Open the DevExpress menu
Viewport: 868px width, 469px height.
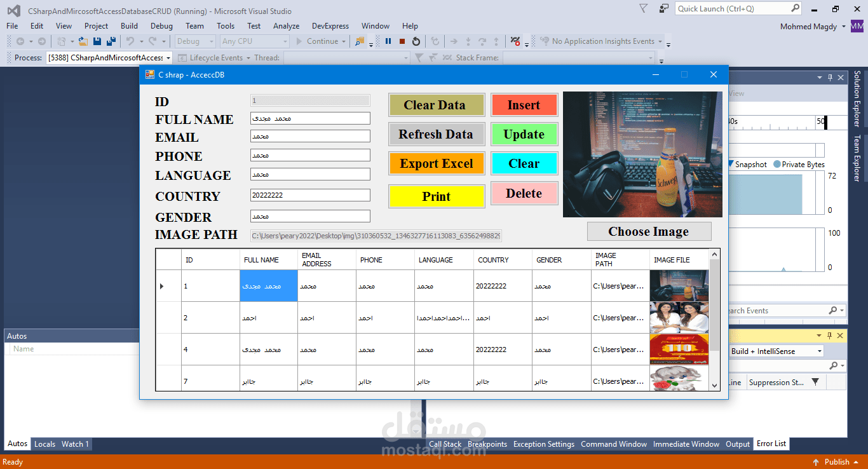330,26
